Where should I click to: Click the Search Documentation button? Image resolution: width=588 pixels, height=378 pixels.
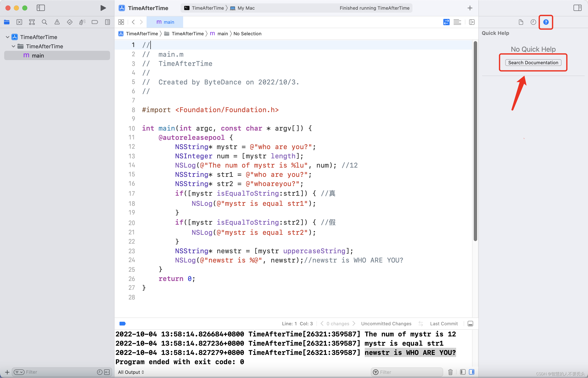coord(533,62)
